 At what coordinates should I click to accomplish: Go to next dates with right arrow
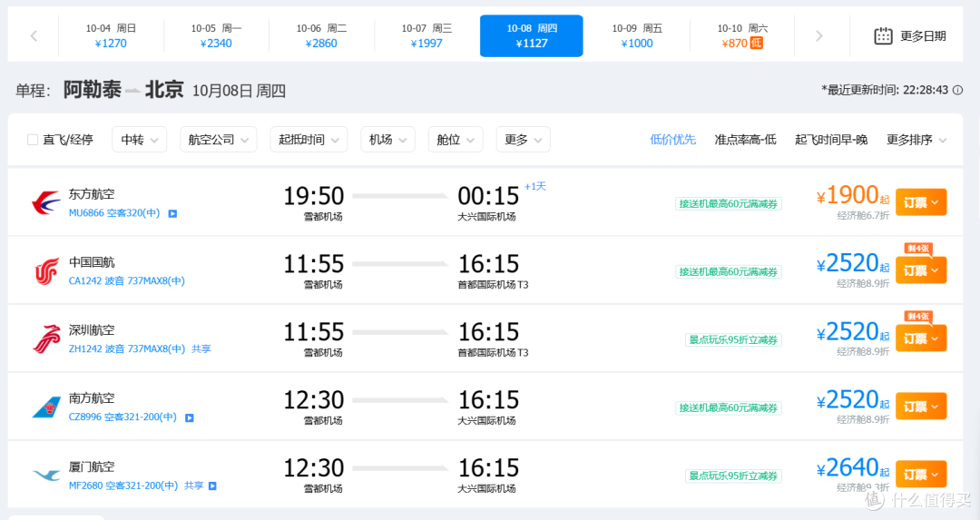pyautogui.click(x=818, y=36)
